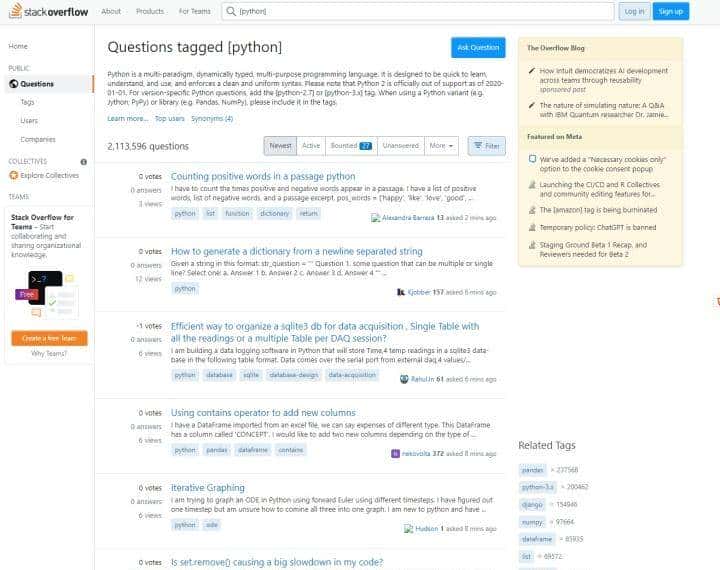
Task: Open 'Counting positive words in a passage python'
Action: coord(263,176)
